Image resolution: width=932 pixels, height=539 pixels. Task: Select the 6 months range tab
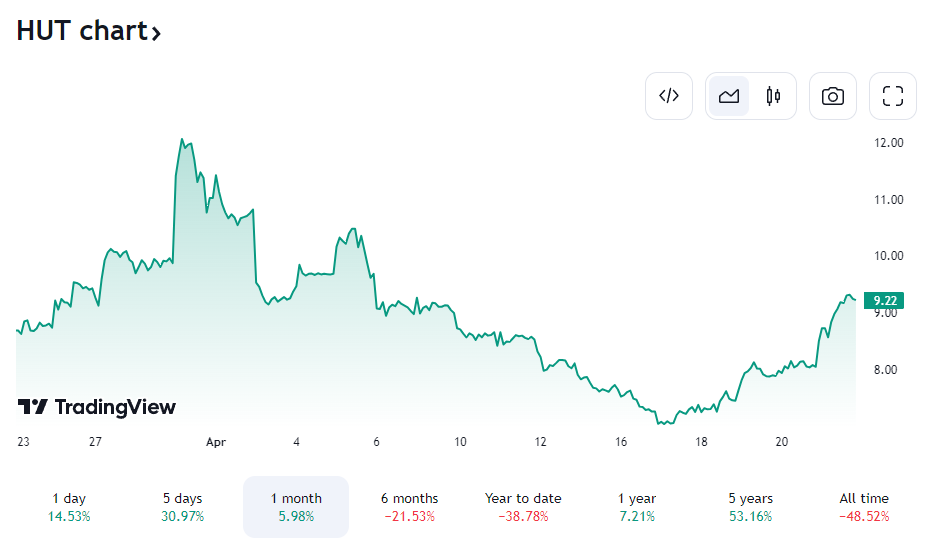coord(410,507)
